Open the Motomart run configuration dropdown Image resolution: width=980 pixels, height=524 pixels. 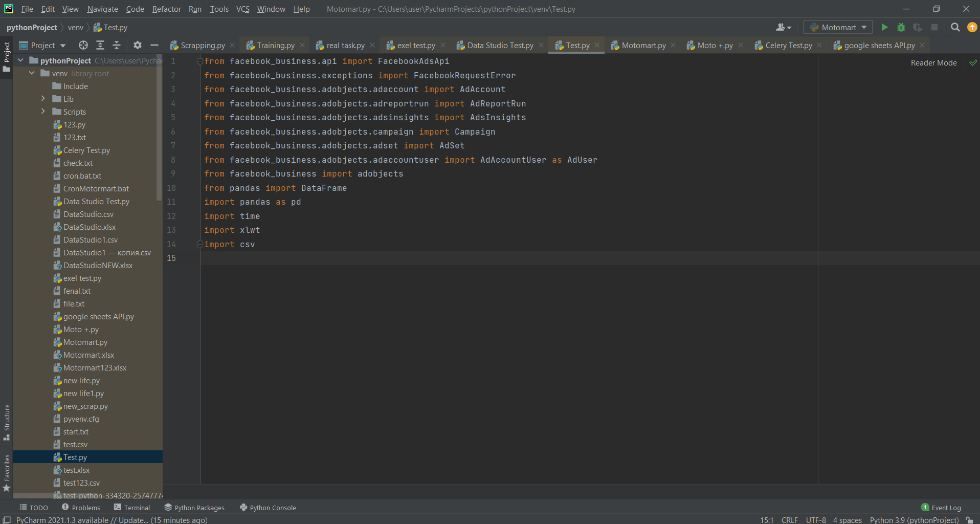[x=838, y=28]
